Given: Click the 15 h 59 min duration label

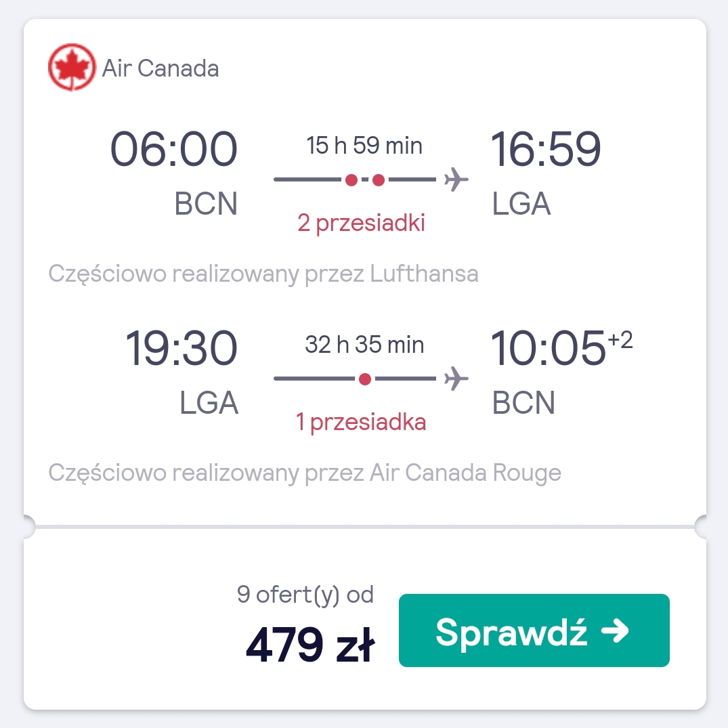Looking at the screenshot, I should 364,146.
